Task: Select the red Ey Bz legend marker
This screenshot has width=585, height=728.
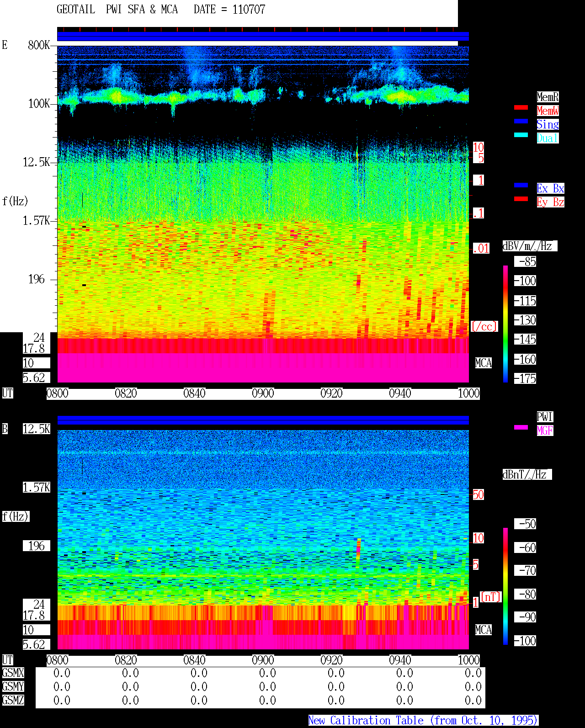Action: point(521,199)
